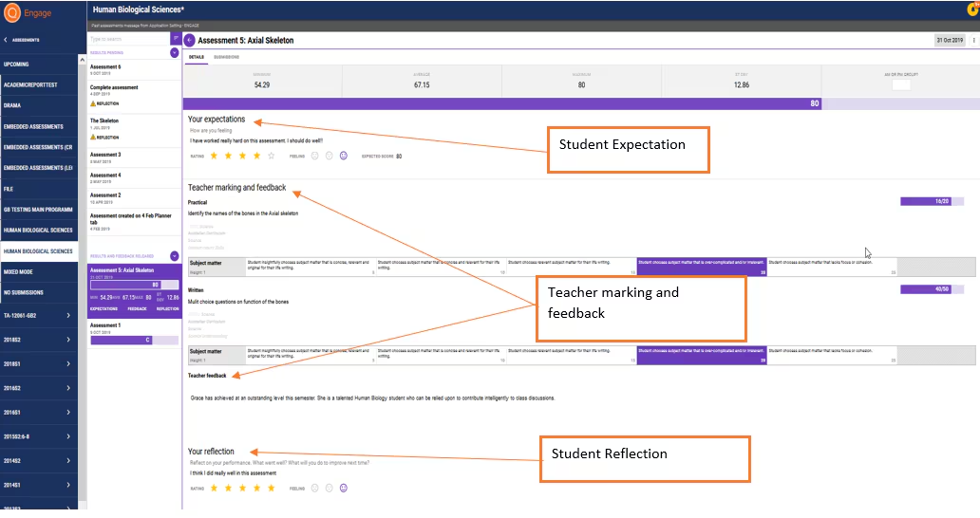
Task: Open the three-dot menu beside 31 Oct 2019
Action: pyautogui.click(x=973, y=40)
